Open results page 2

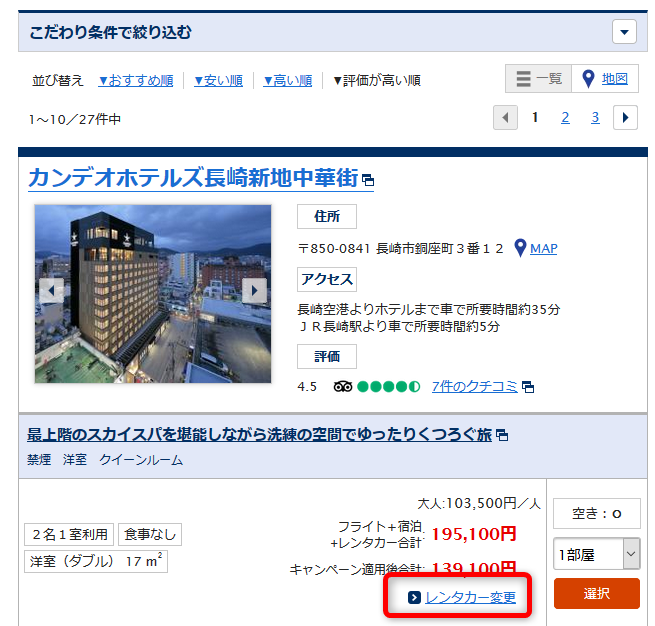coord(565,118)
